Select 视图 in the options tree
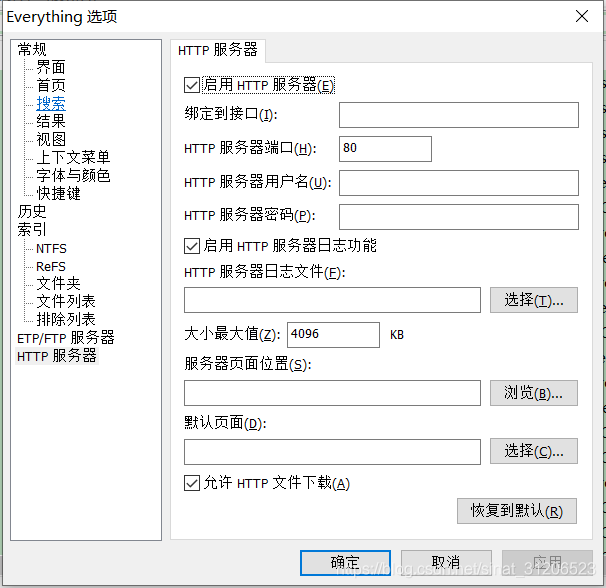The image size is (606, 588). pos(51,139)
